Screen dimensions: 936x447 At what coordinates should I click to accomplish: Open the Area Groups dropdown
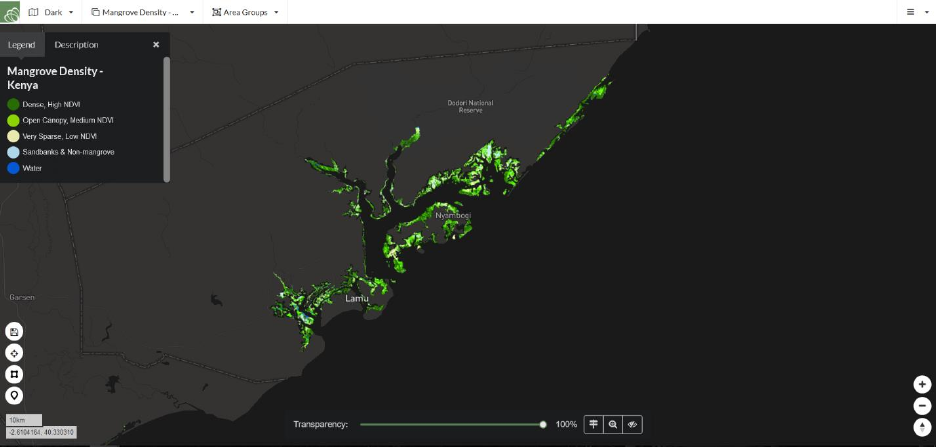click(x=245, y=12)
